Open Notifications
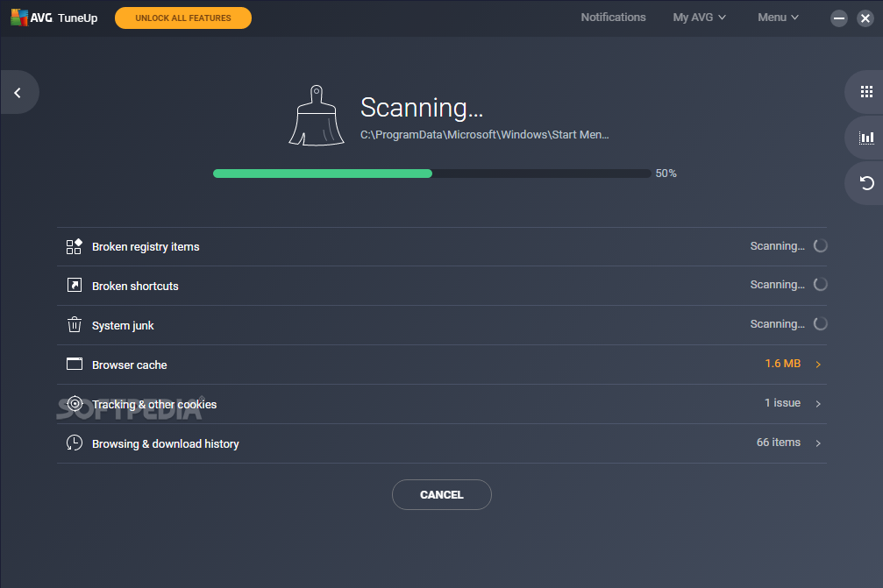The width and height of the screenshot is (883, 588). coord(613,18)
